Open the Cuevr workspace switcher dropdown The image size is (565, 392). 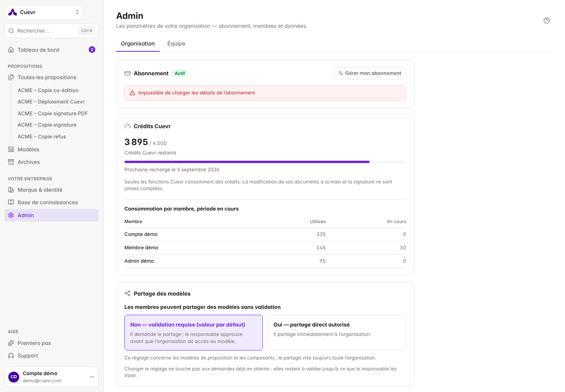pos(44,12)
